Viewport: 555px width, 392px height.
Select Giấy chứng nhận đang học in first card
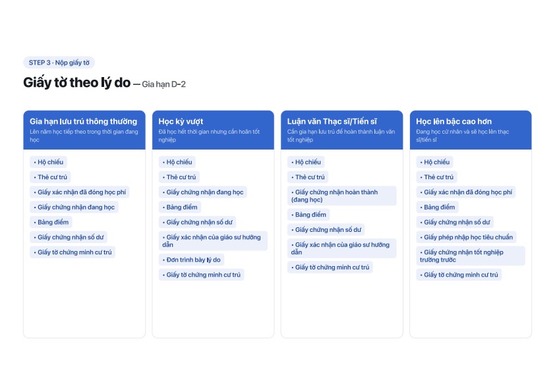tap(74, 208)
